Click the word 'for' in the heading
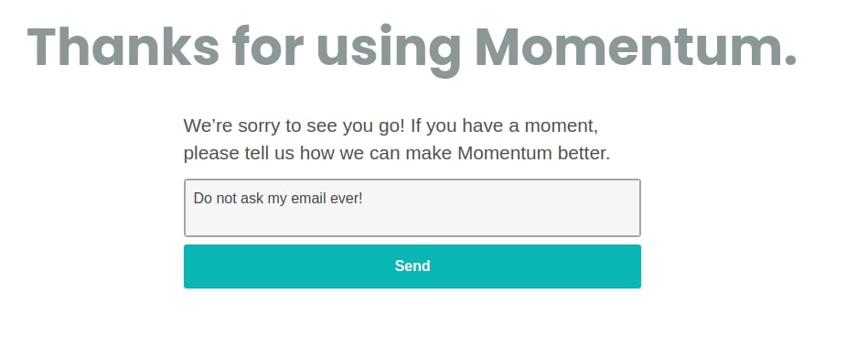Screen dimensions: 868x348 [268, 48]
